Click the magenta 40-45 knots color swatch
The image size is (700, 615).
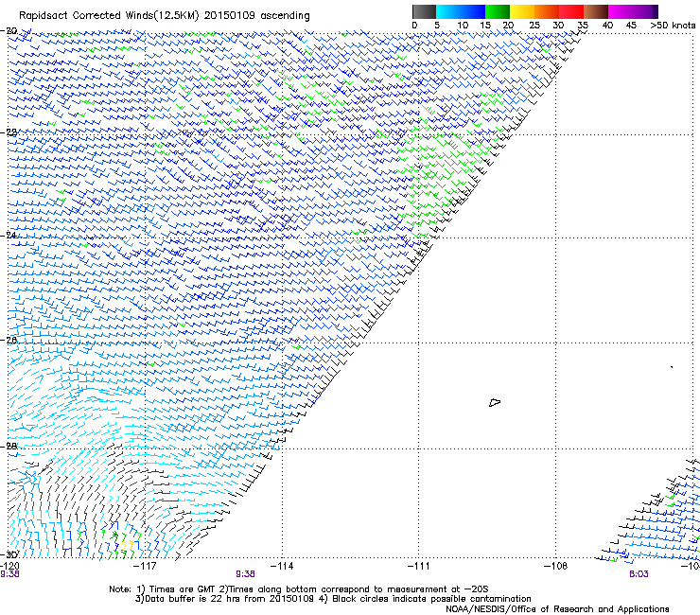[x=621, y=11]
